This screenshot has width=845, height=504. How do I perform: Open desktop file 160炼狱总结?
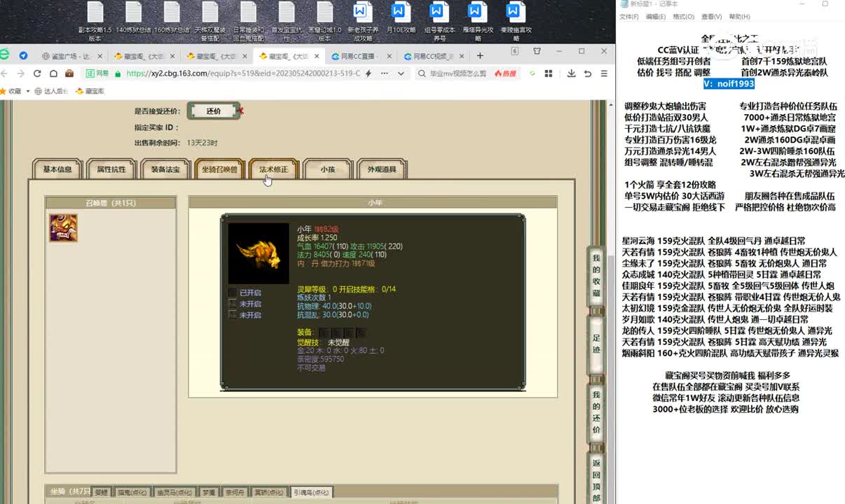tap(172, 17)
